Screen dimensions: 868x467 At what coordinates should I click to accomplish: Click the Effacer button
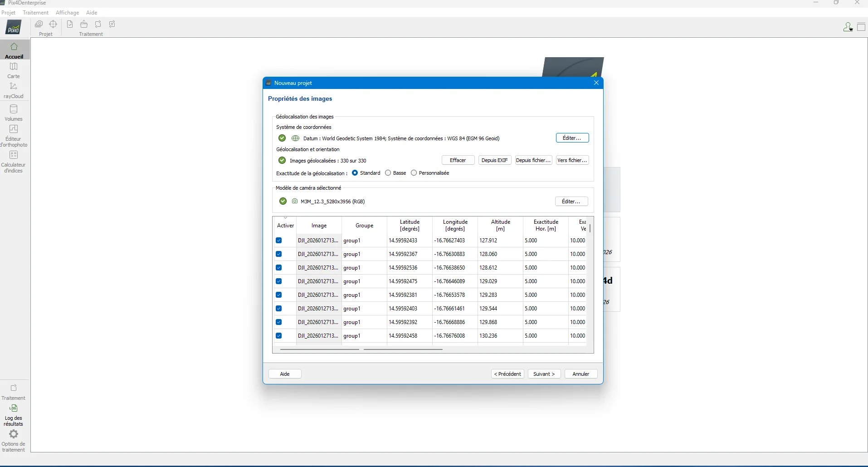click(x=458, y=160)
